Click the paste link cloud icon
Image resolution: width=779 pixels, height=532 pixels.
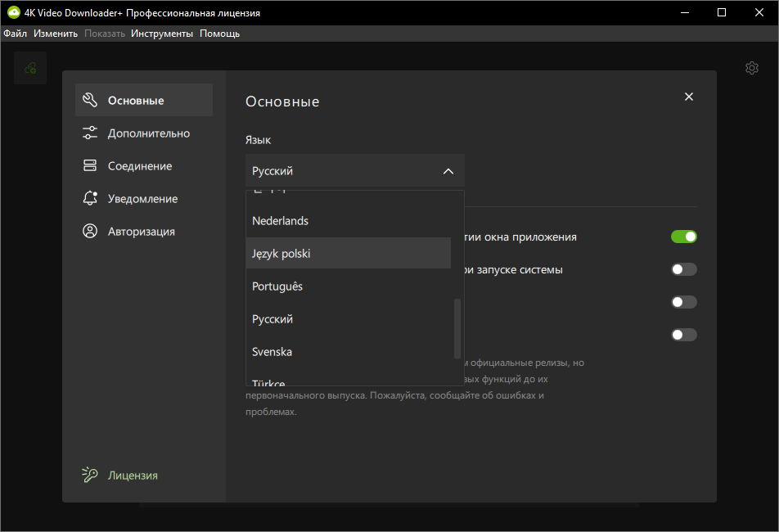click(30, 68)
